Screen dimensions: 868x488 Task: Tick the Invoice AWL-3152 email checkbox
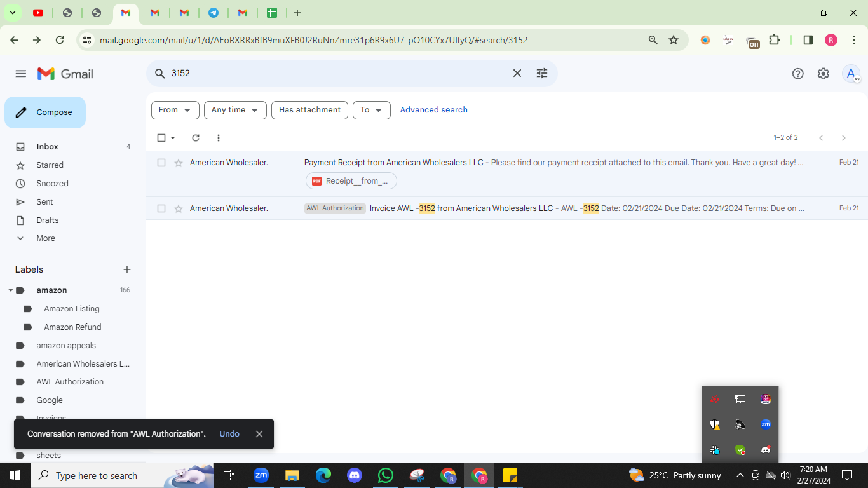coord(161,208)
